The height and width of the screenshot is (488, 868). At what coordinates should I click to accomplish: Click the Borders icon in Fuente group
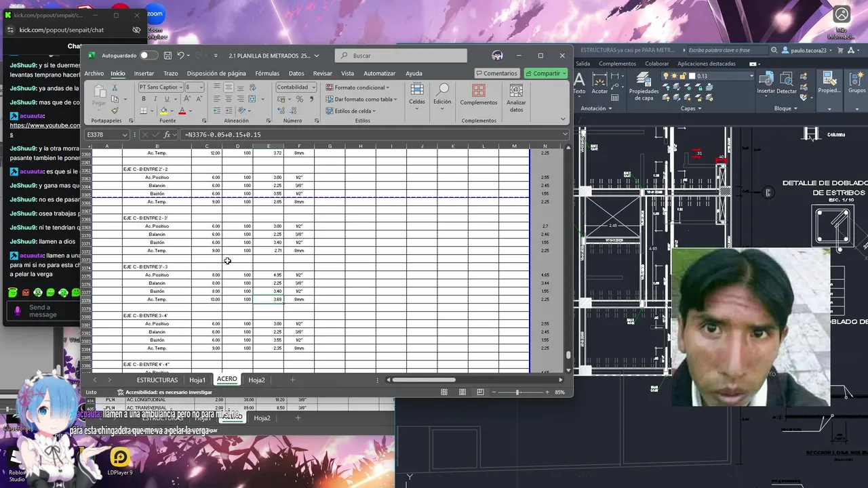pyautogui.click(x=144, y=110)
